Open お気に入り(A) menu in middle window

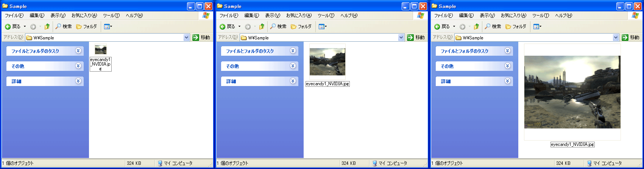coord(299,16)
